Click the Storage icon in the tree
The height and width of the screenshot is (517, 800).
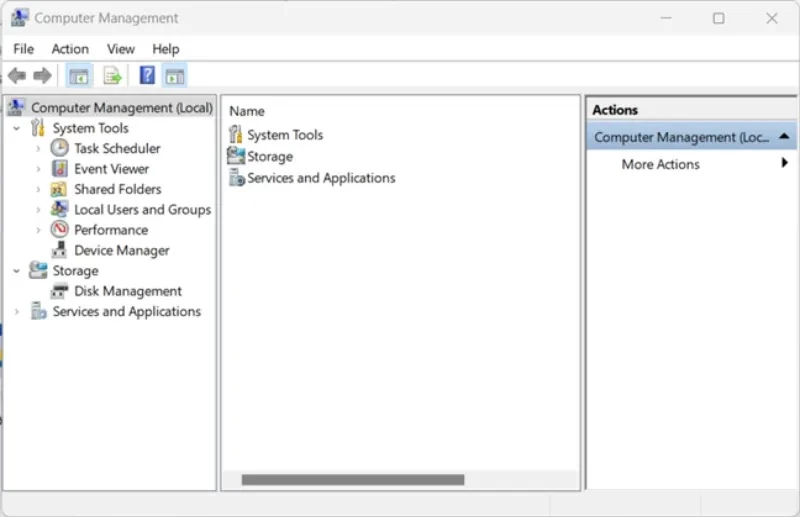click(x=38, y=270)
